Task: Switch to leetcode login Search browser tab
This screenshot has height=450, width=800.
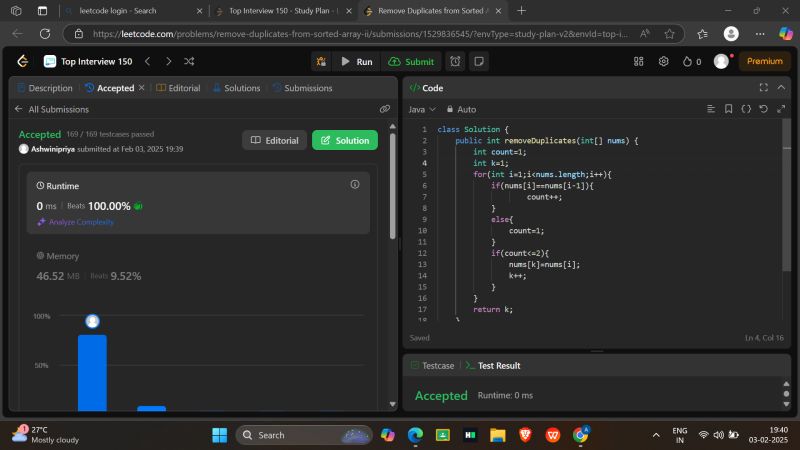Action: 134,11
